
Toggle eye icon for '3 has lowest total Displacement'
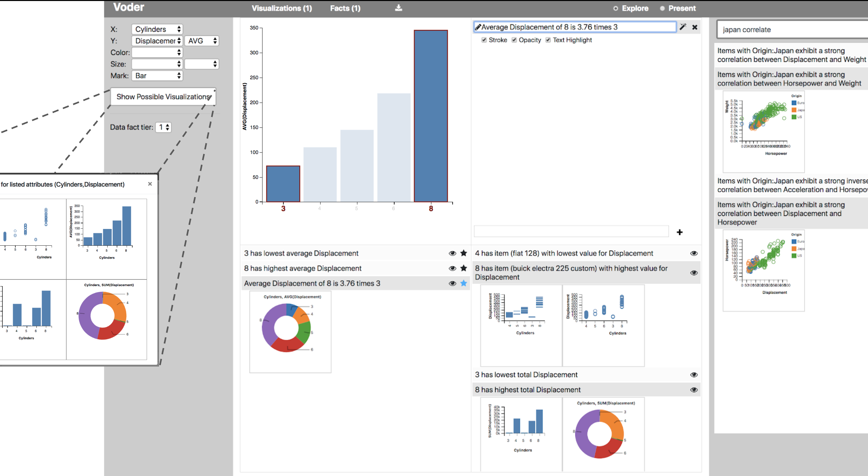pyautogui.click(x=694, y=374)
